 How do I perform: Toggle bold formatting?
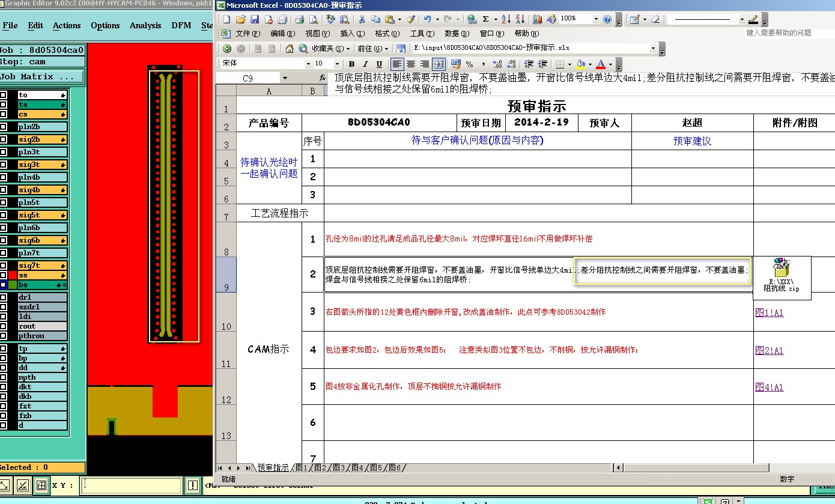(x=351, y=64)
